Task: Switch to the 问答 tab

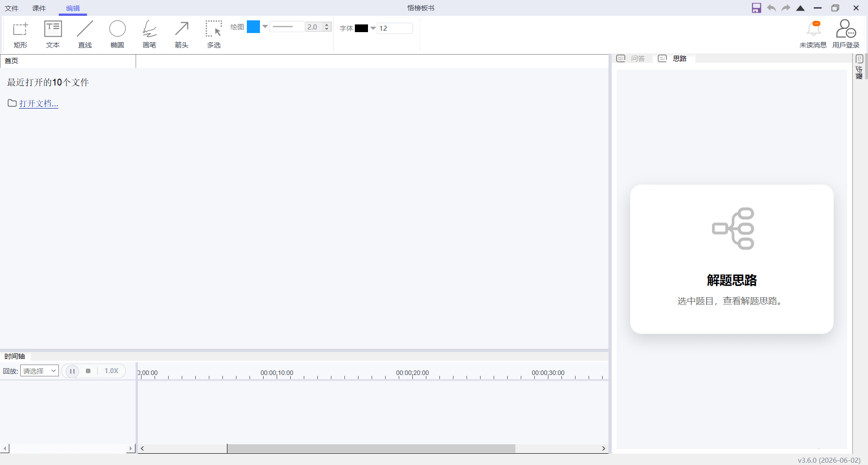Action: (x=631, y=58)
